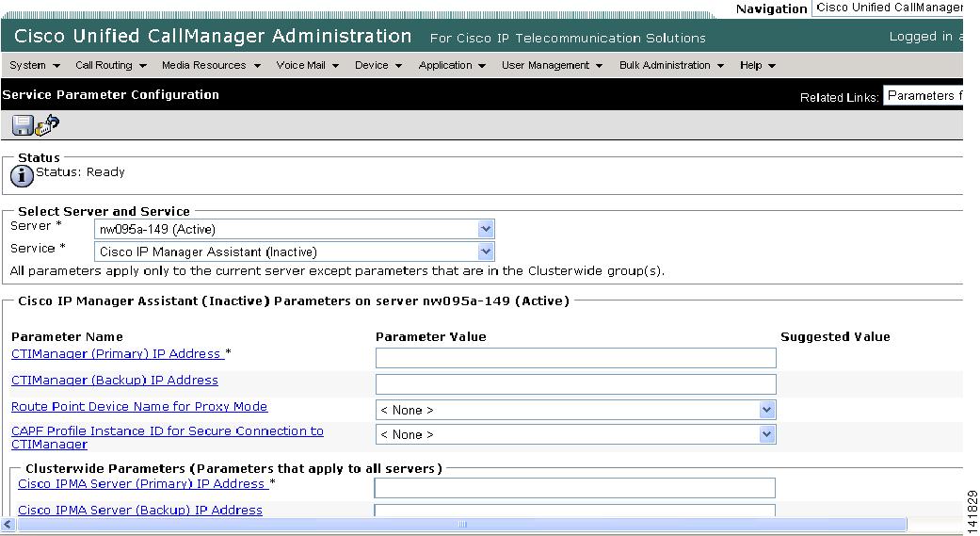Focus the Cisco IPMA Server (Primary) IP field
This screenshot has height=536, width=980.
pos(575,488)
